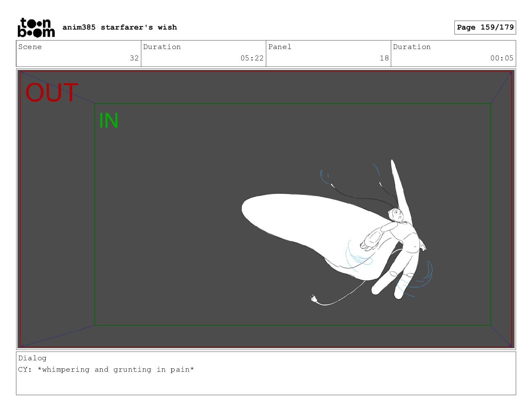
Task: Click the "Duration" label next to Scene
Action: coord(162,47)
